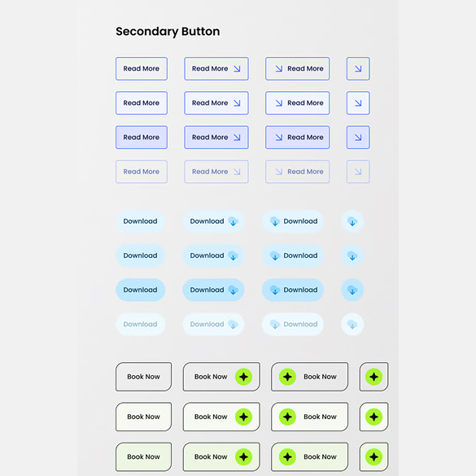Click the star-only button in the first Book Now row
This screenshot has width=476, height=476.
coord(373,377)
